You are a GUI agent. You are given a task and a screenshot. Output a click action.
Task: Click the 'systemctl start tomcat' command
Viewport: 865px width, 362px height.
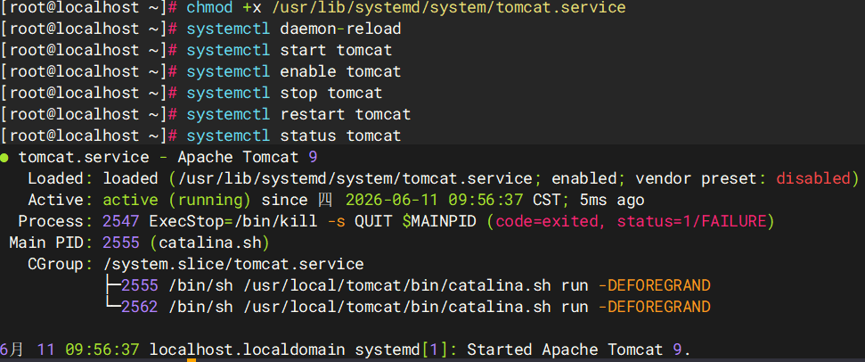click(x=289, y=50)
